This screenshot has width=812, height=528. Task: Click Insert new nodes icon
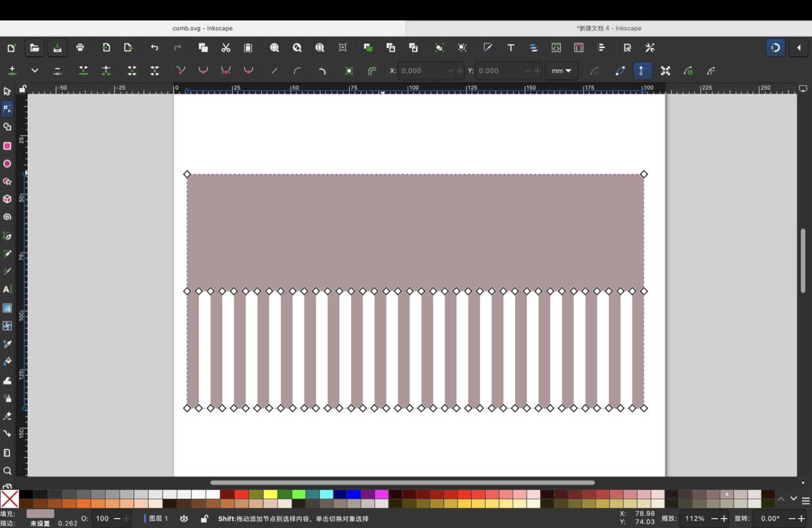pos(12,70)
